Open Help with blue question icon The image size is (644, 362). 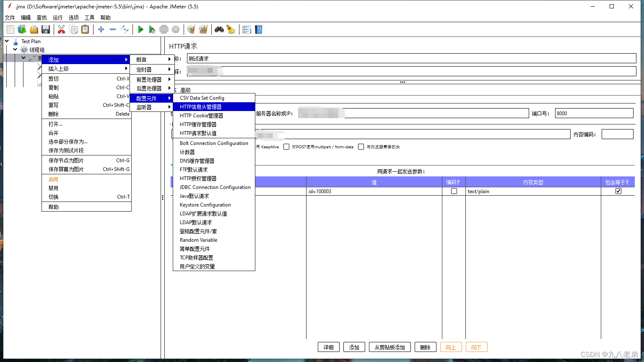(259, 29)
